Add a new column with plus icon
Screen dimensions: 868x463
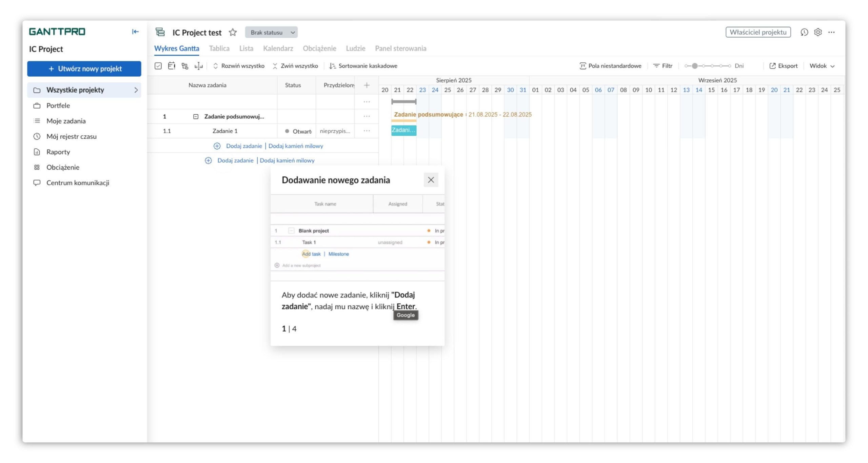[x=367, y=85]
